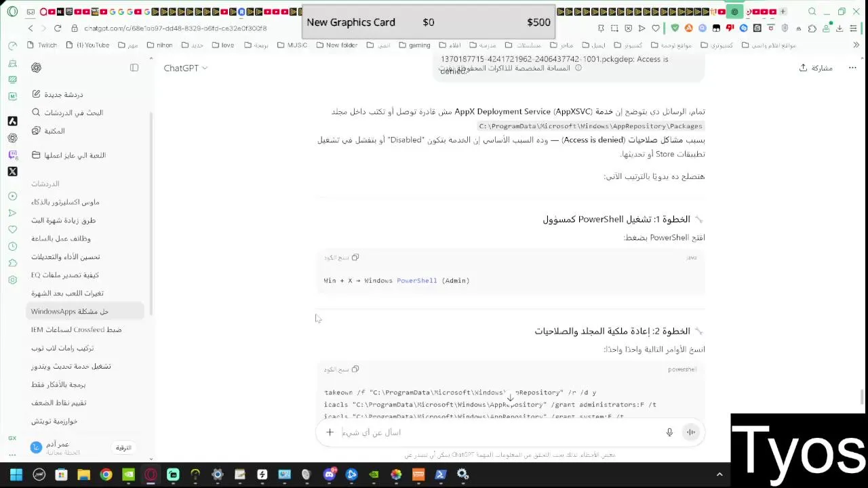Open Discord from the taskbar

pos(329,474)
